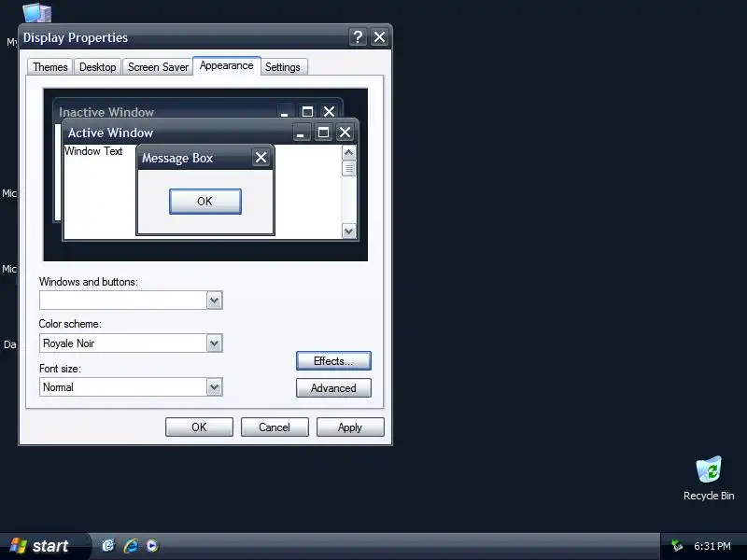Launch Windows Media Player from Quick Launch
Screen dimensions: 747x560
coord(152,546)
